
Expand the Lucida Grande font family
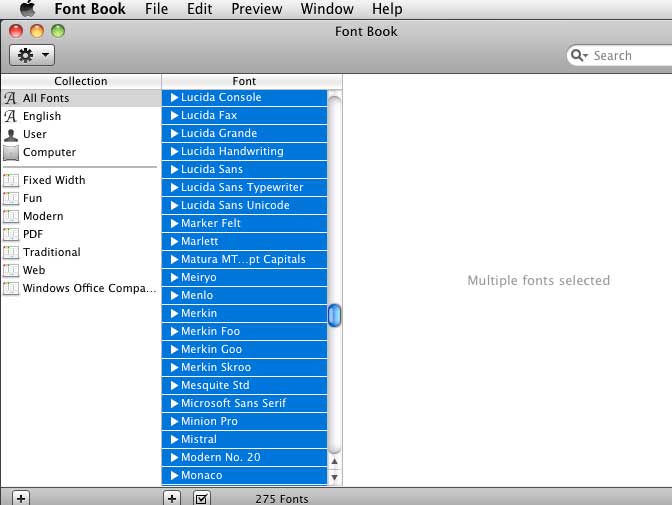point(174,134)
